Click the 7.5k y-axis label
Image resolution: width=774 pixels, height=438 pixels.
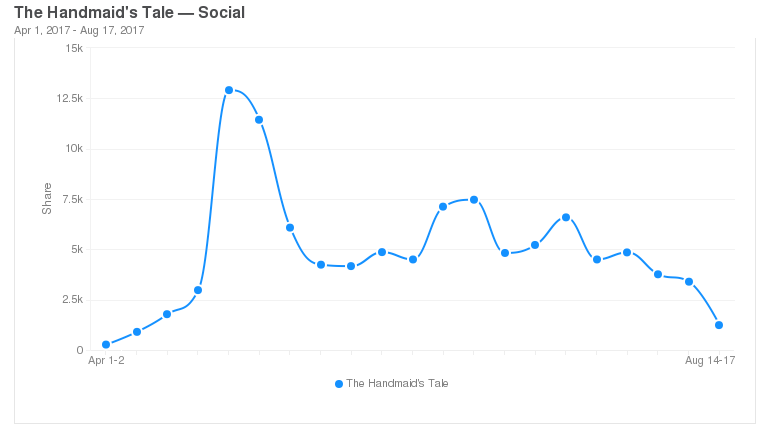(72, 199)
